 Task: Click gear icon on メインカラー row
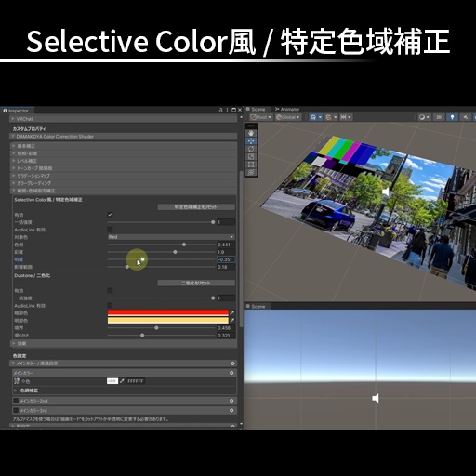pos(231,373)
